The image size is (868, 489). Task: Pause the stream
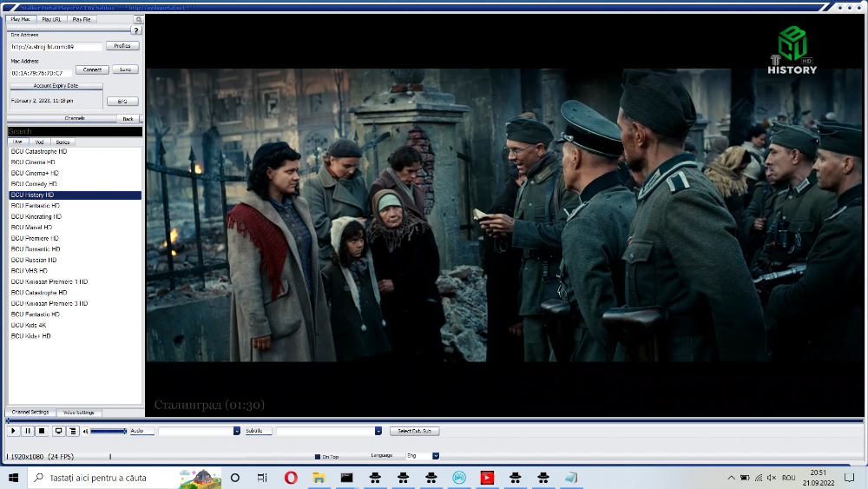coord(28,431)
